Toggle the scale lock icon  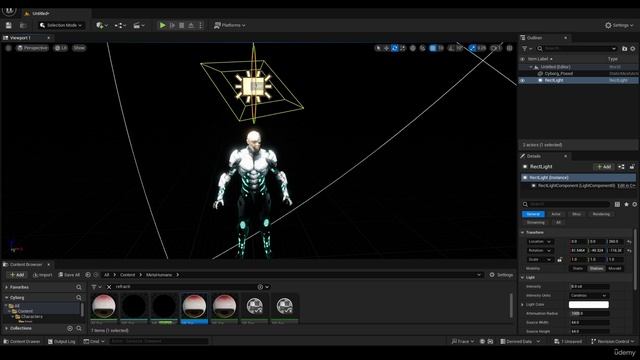click(x=560, y=260)
